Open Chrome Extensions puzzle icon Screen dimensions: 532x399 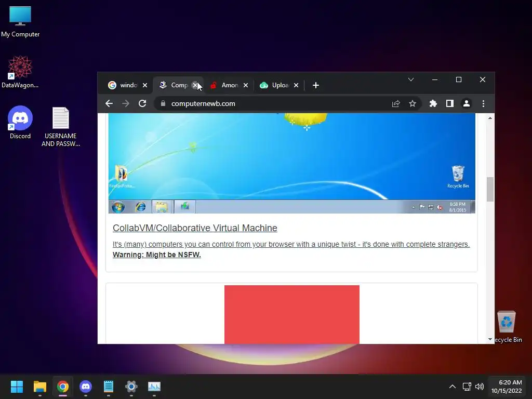(433, 103)
